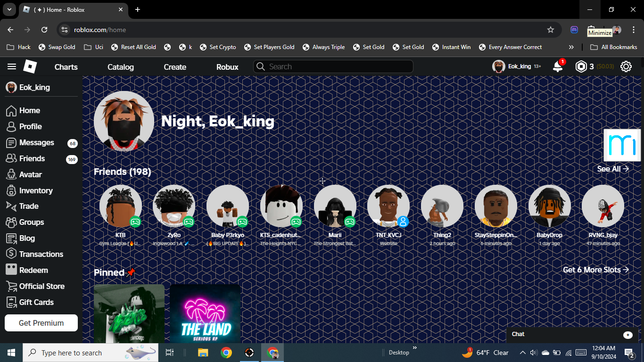Click Get 6 More Slots link
Viewport: 644px width, 362px height.
596,270
